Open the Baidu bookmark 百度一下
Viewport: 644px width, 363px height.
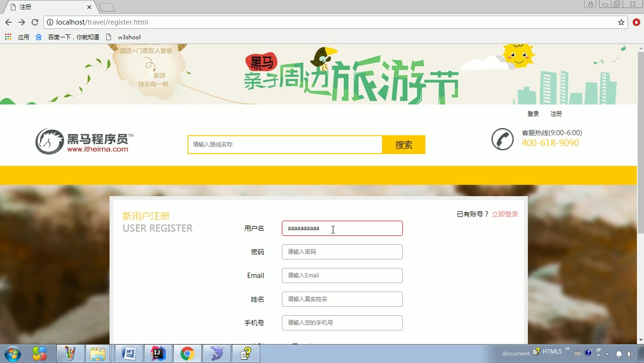click(68, 37)
